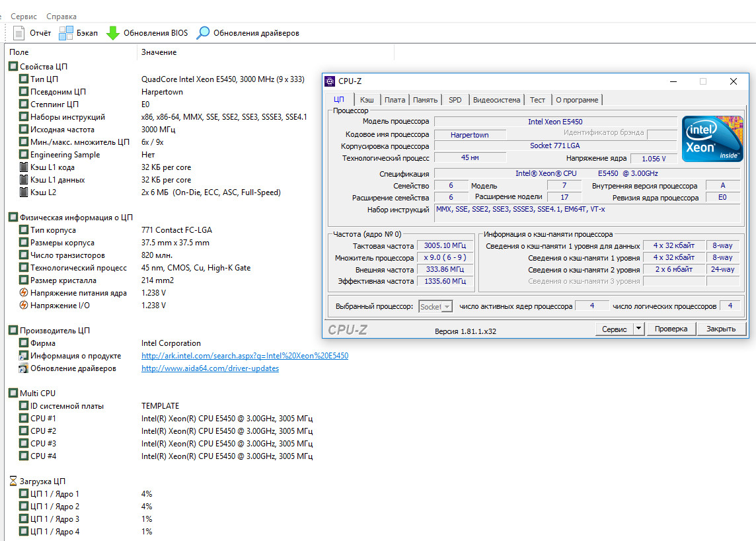Open the aida64.com driver-updates link

click(x=210, y=368)
